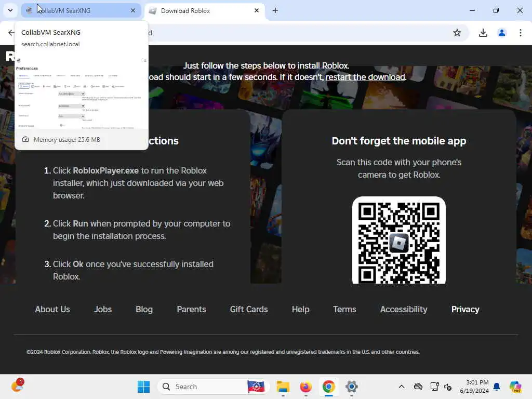Open the Gift Cards footer link

[x=249, y=310]
